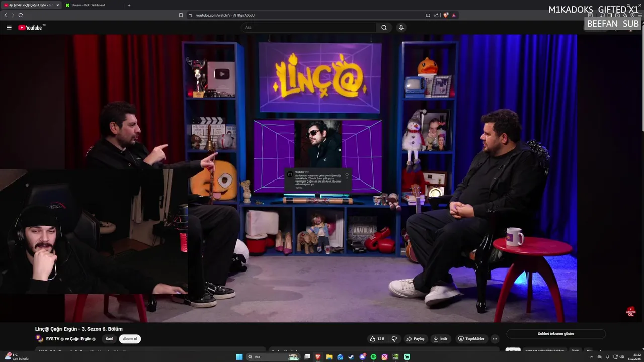
Task: Open Steam from taskbar
Action: [x=351, y=357]
